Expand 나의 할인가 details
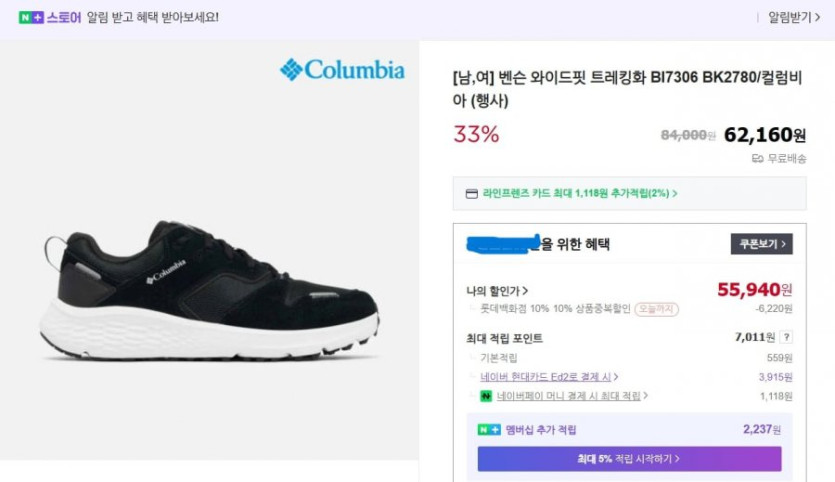The height and width of the screenshot is (482, 835). pos(497,291)
